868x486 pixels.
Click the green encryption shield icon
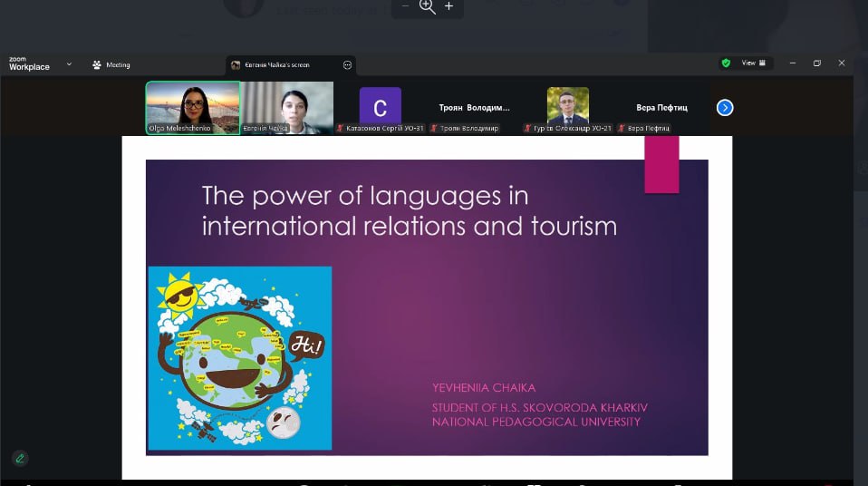pos(725,63)
